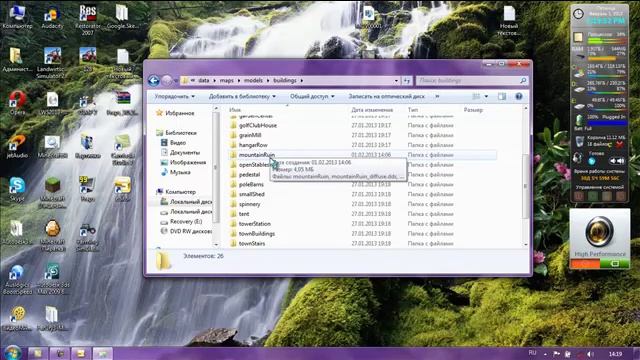640x360 pixels.
Task: Show more toolbar commands via the chevron
Action: [437, 96]
